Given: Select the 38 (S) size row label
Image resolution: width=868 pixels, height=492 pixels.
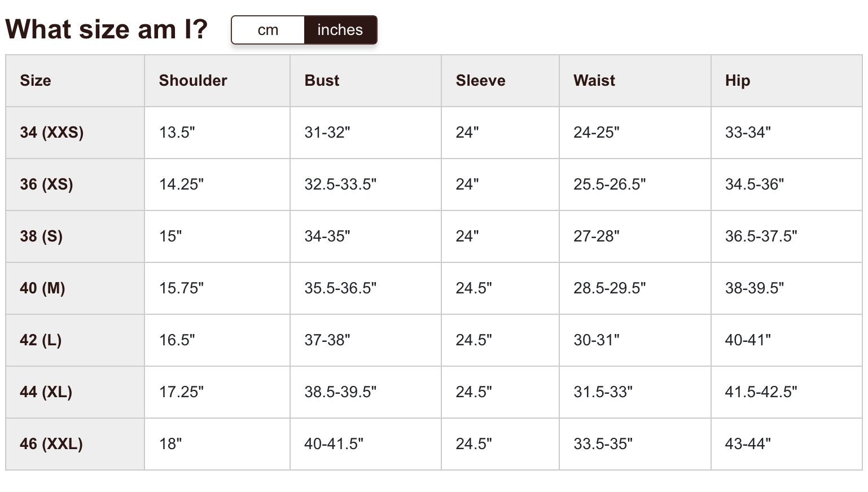Looking at the screenshot, I should (x=41, y=236).
